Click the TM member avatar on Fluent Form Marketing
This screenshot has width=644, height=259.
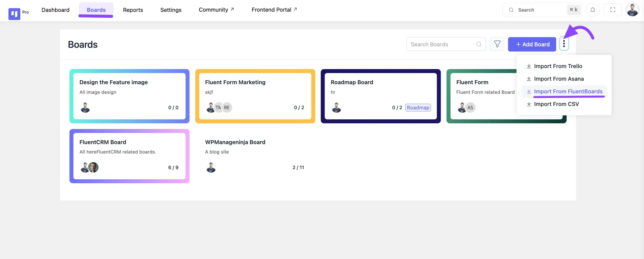[218, 108]
